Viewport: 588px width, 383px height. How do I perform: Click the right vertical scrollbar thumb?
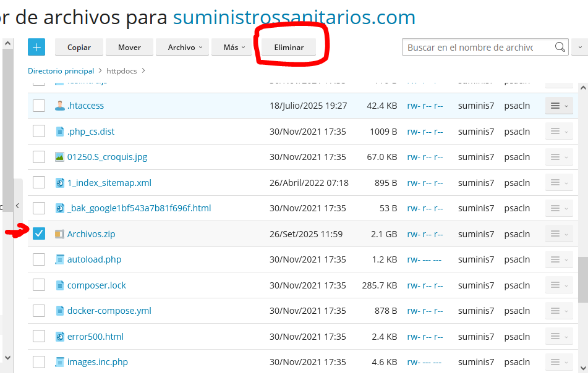582,278
